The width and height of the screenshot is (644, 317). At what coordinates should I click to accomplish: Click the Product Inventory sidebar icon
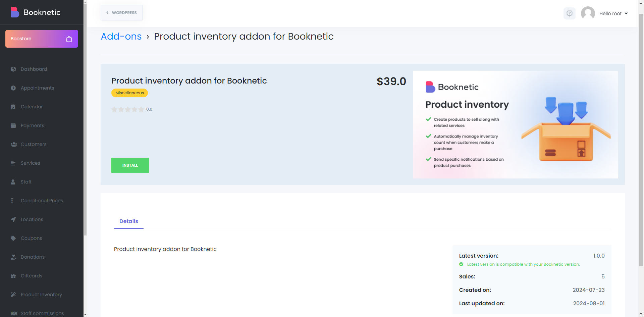tap(13, 295)
